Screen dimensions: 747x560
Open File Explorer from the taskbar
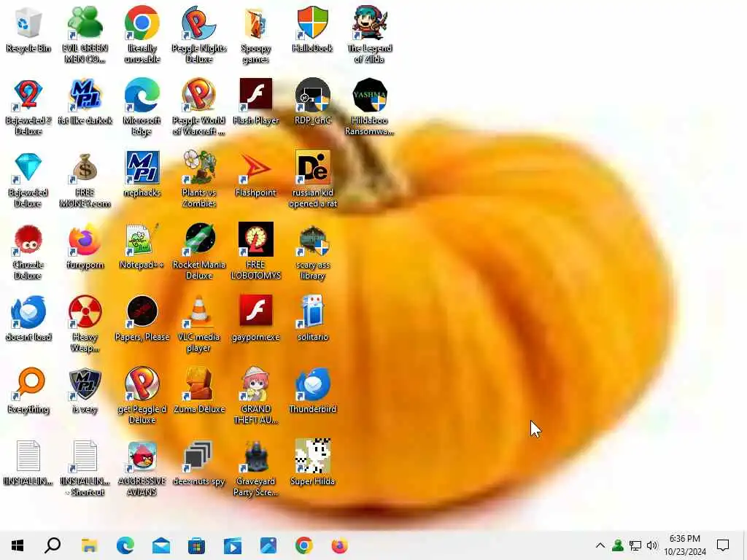pyautogui.click(x=89, y=545)
